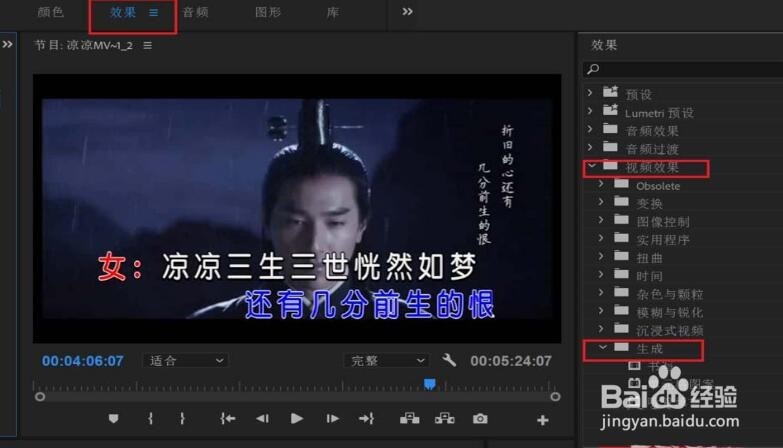The width and height of the screenshot is (783, 448).
Task: Go to Out point
Action: (367, 419)
